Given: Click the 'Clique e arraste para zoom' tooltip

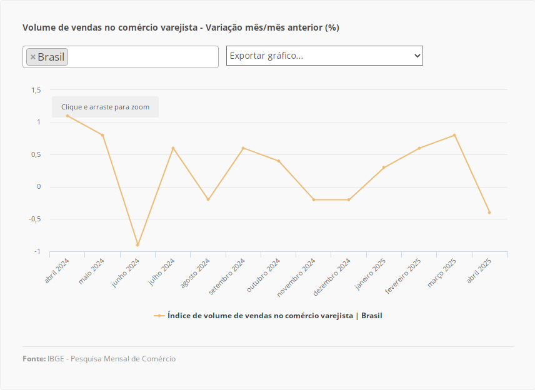Looking at the screenshot, I should pos(105,107).
